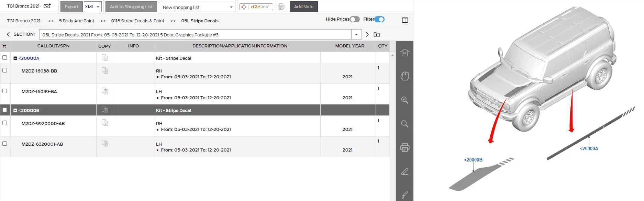This screenshot has width=644, height=201.
Task: Check the M2DZ-16039-BA row checkbox
Action: point(5,91)
